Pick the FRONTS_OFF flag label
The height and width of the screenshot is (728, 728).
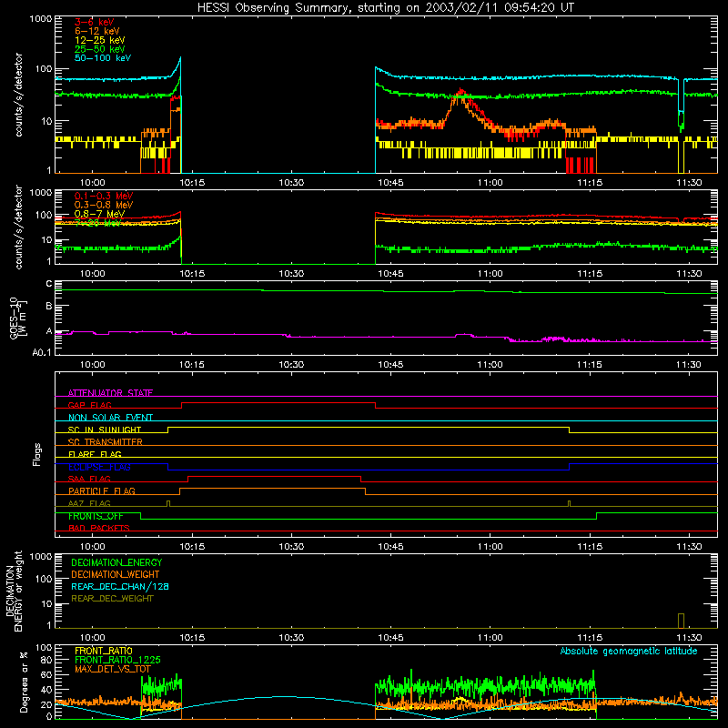(x=96, y=516)
